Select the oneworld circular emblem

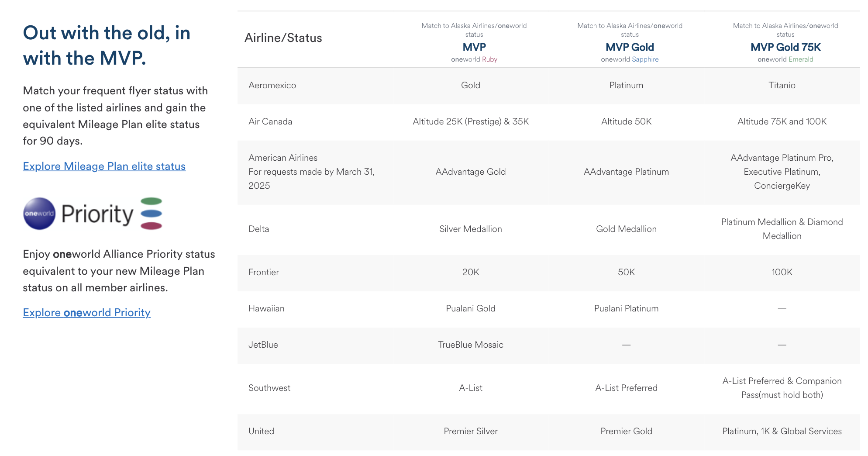pos(38,213)
